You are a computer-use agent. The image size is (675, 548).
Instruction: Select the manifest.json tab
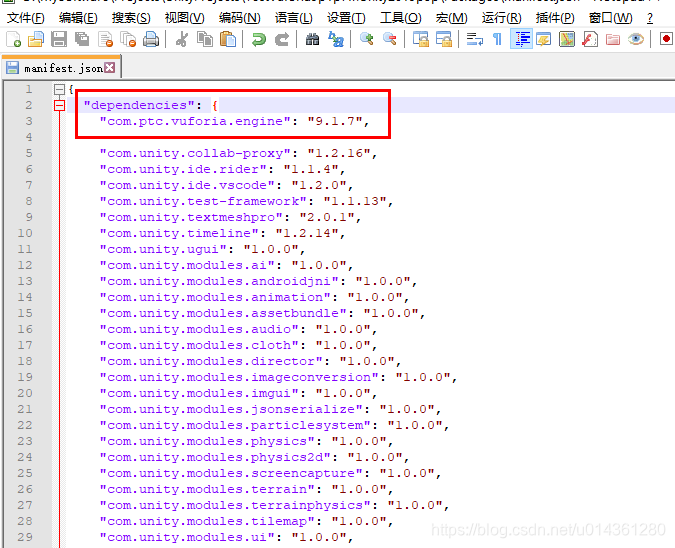pos(61,68)
